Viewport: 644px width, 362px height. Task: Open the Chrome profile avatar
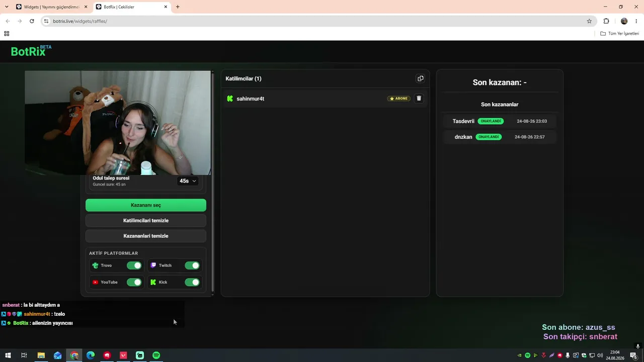point(624,21)
